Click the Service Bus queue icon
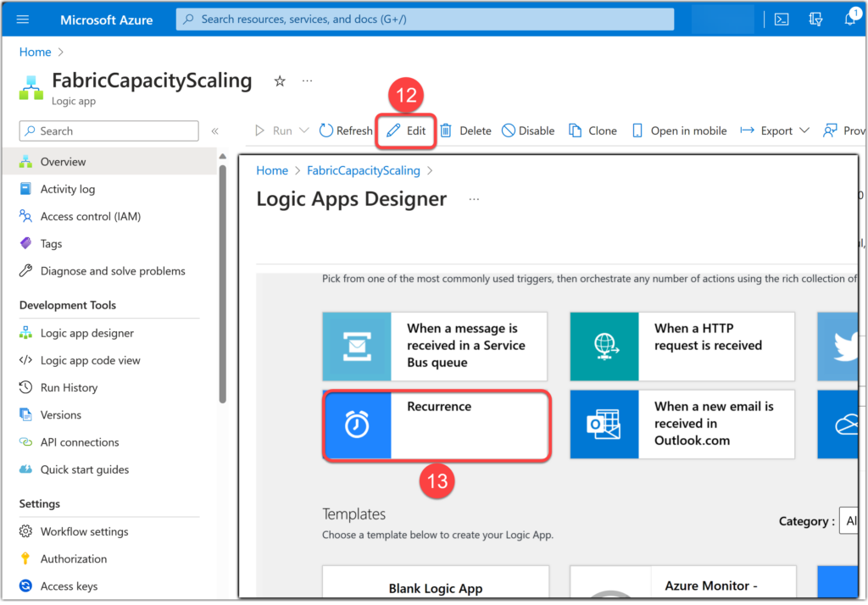The width and height of the screenshot is (868, 605). click(357, 347)
